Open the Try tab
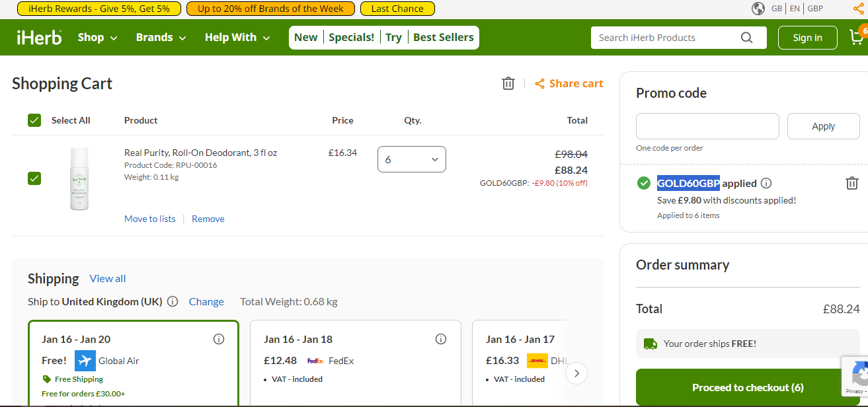The width and height of the screenshot is (868, 407). pos(394,38)
